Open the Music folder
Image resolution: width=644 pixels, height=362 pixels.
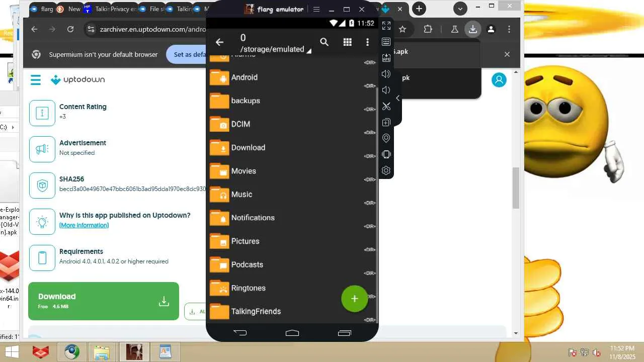point(293,195)
